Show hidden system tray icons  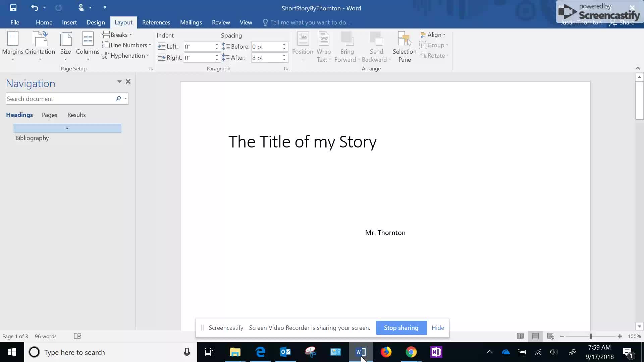pyautogui.click(x=490, y=352)
